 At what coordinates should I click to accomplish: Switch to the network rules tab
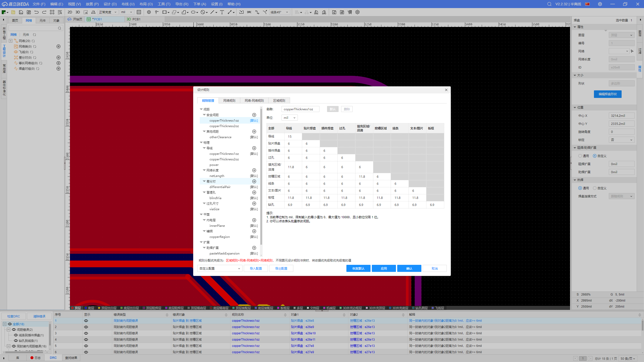[x=229, y=101]
